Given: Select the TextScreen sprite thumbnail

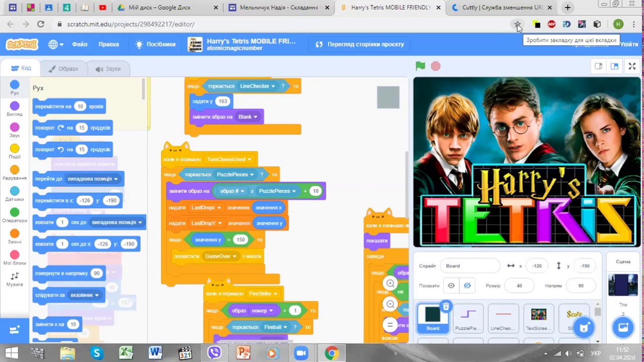Looking at the screenshot, I should [538, 318].
